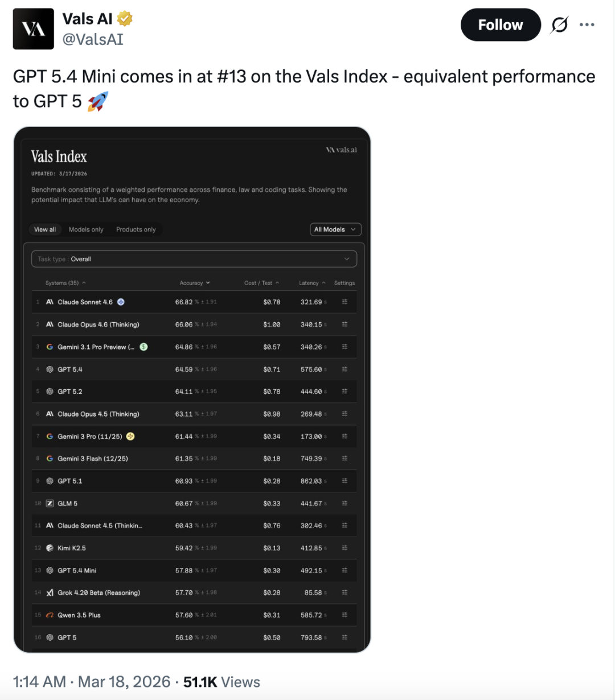Sort by the Accuracy column header

(195, 283)
